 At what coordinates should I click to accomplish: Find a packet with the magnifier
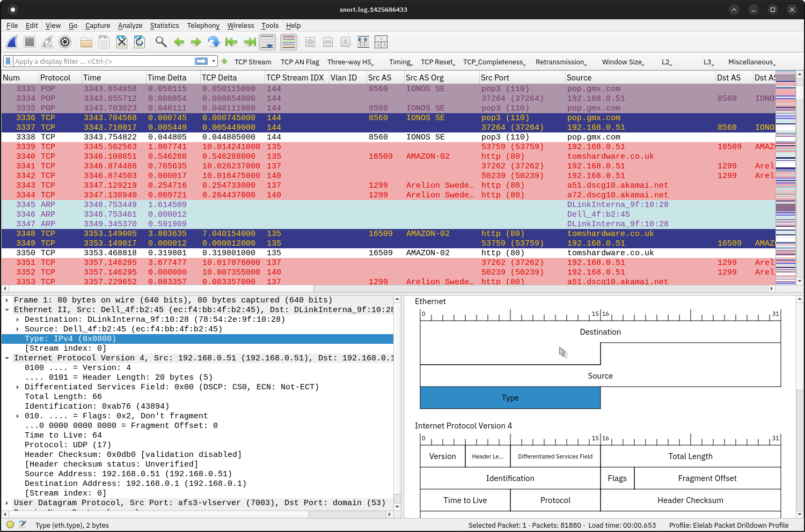160,42
